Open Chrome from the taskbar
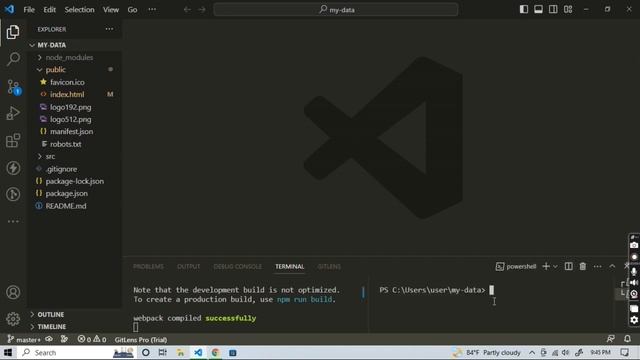 tap(215, 353)
